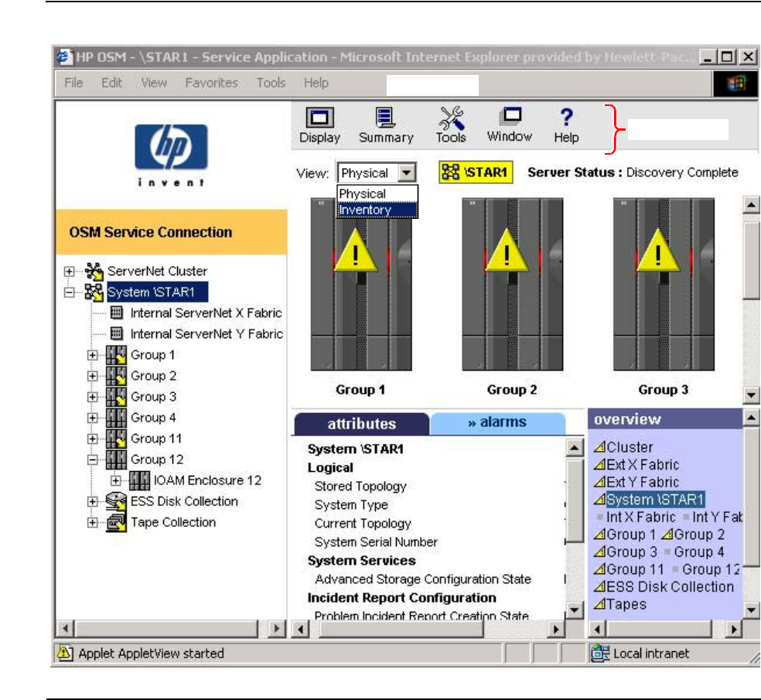Click the Group 11 tree icon
The height and width of the screenshot is (700, 761).
click(117, 439)
